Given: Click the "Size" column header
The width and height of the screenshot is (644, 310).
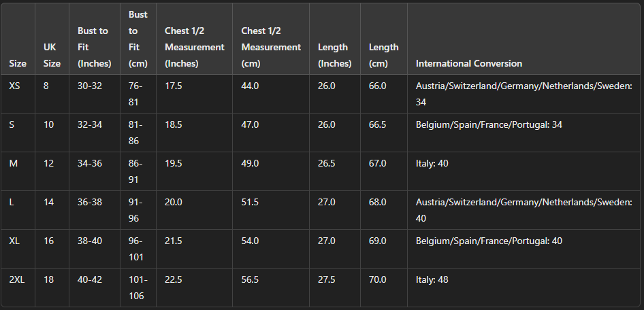Looking at the screenshot, I should [x=18, y=63].
